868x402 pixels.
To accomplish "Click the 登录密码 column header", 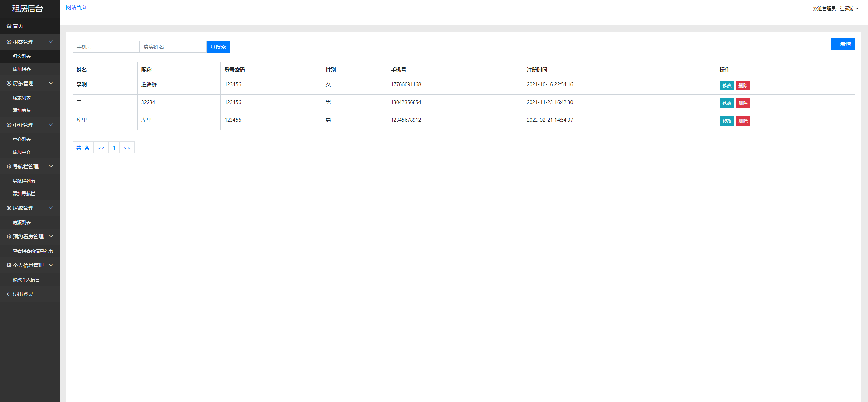I will tap(234, 69).
